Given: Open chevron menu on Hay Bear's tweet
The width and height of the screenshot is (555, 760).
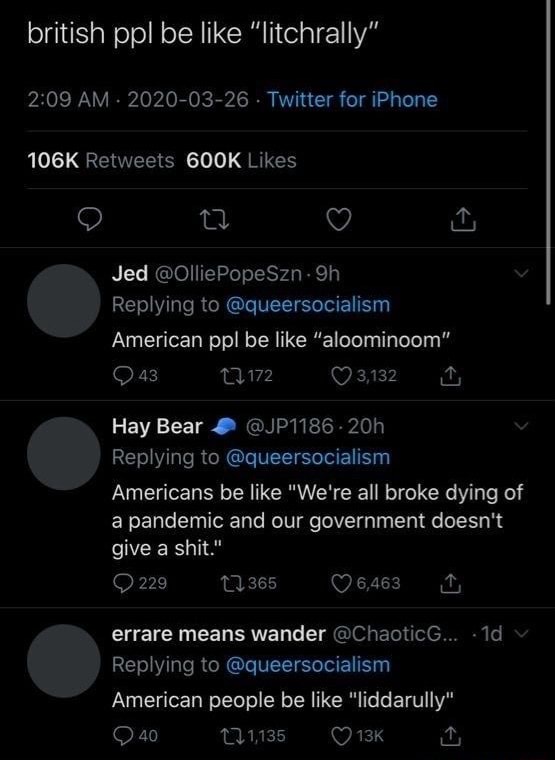Looking at the screenshot, I should [522, 426].
